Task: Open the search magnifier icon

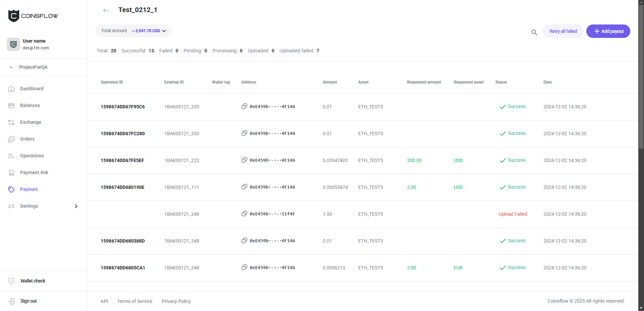Action: tap(534, 32)
